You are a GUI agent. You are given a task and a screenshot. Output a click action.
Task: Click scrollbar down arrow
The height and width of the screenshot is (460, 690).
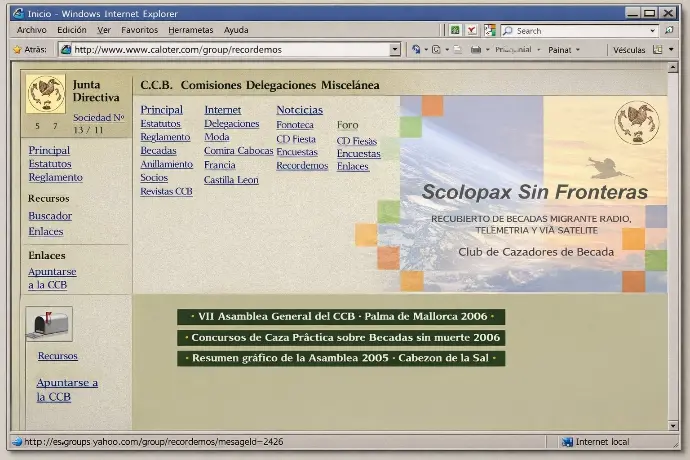[672, 425]
